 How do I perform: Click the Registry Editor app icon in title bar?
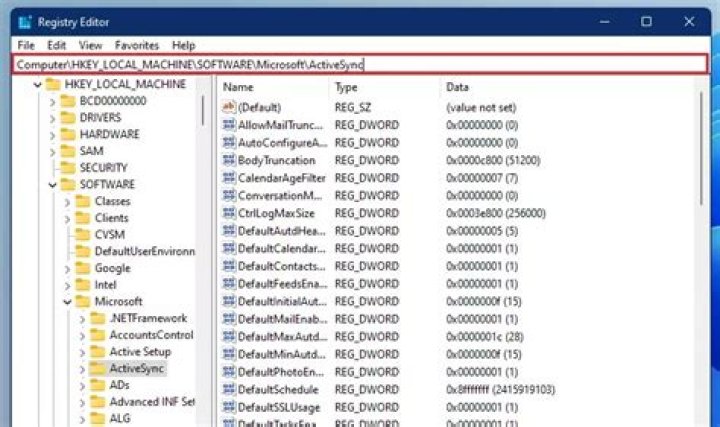(25, 22)
